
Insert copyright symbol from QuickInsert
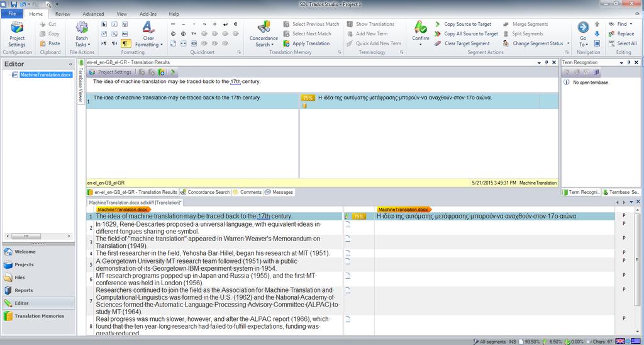[173, 34]
